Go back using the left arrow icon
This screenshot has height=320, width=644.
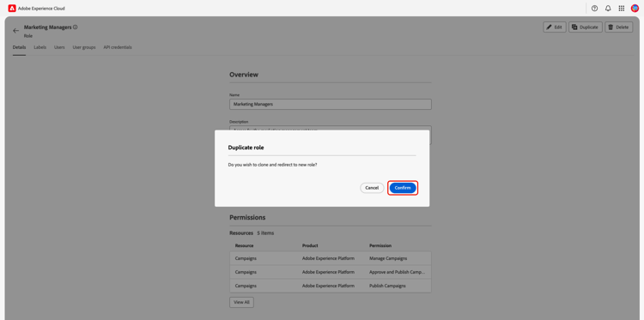pos(16,31)
